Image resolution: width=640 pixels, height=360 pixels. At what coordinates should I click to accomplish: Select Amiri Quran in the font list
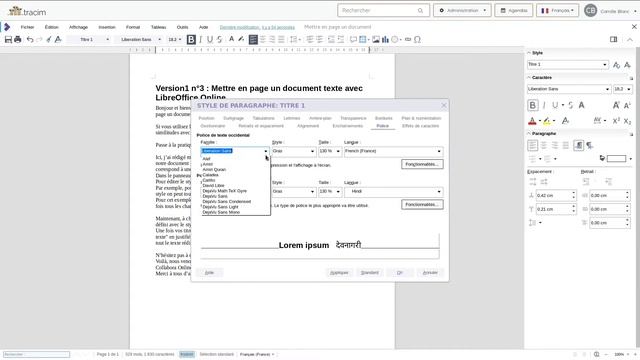(214, 169)
